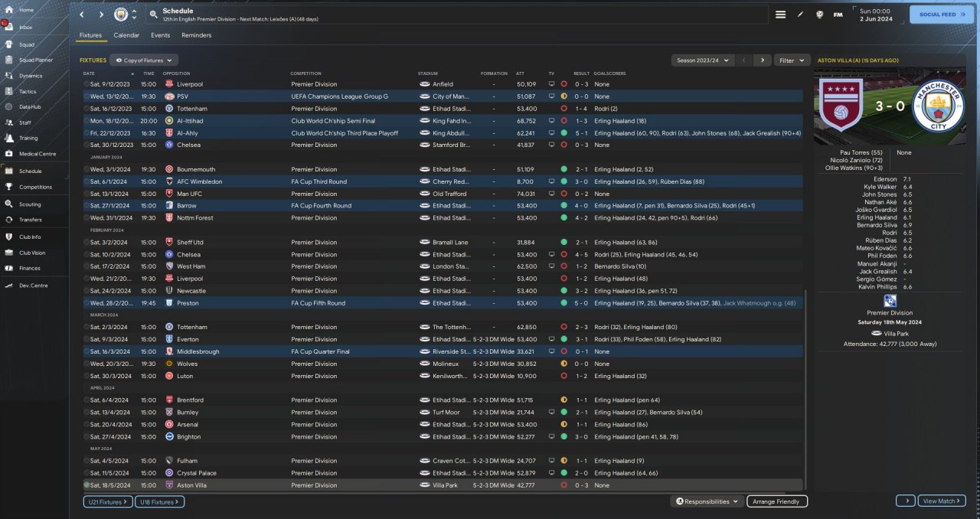
Task: Open the Social Feed panel
Action: [941, 15]
